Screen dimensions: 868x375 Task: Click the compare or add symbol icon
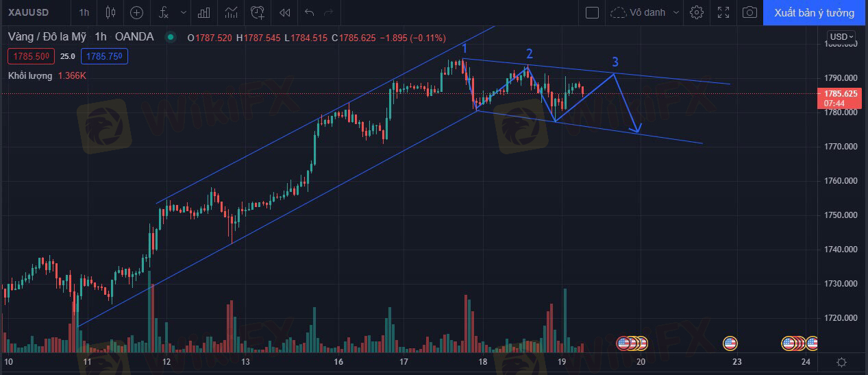coord(136,12)
